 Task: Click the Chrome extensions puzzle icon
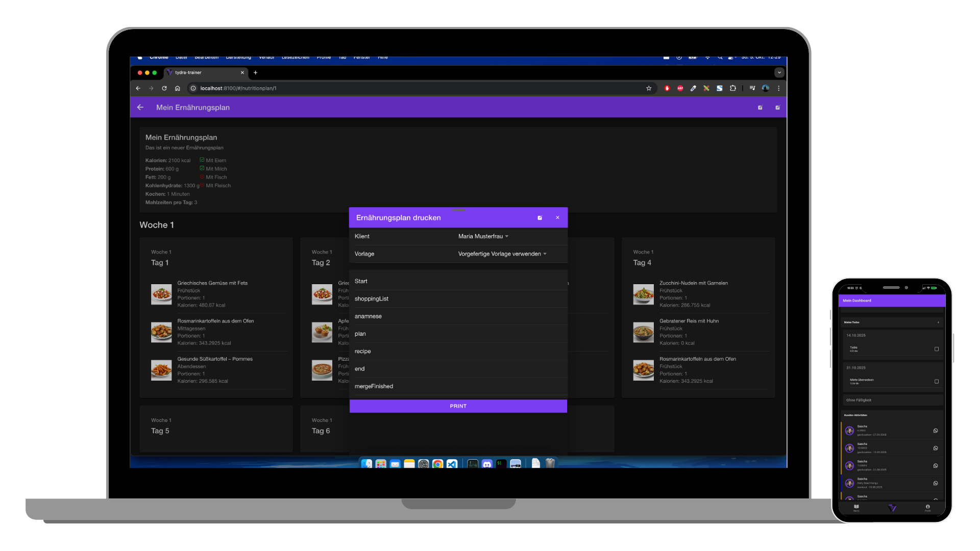pos(732,88)
